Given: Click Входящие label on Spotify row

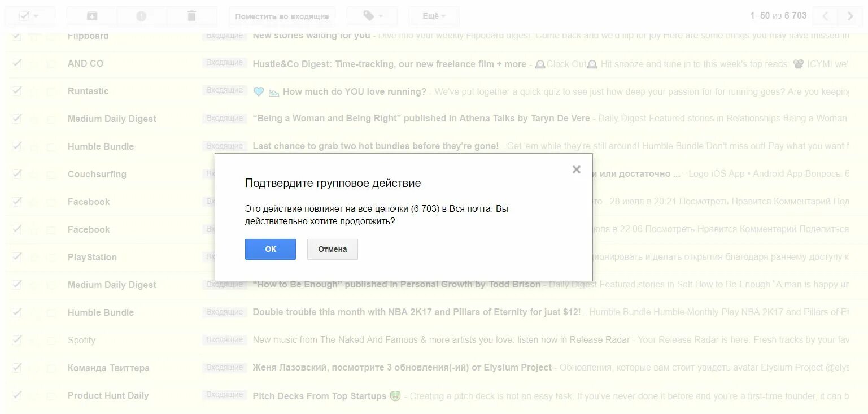Looking at the screenshot, I should pyautogui.click(x=224, y=339).
